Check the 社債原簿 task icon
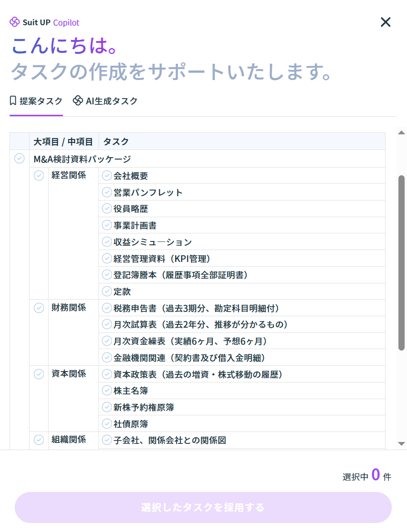The height and width of the screenshot is (532, 407). tap(107, 423)
